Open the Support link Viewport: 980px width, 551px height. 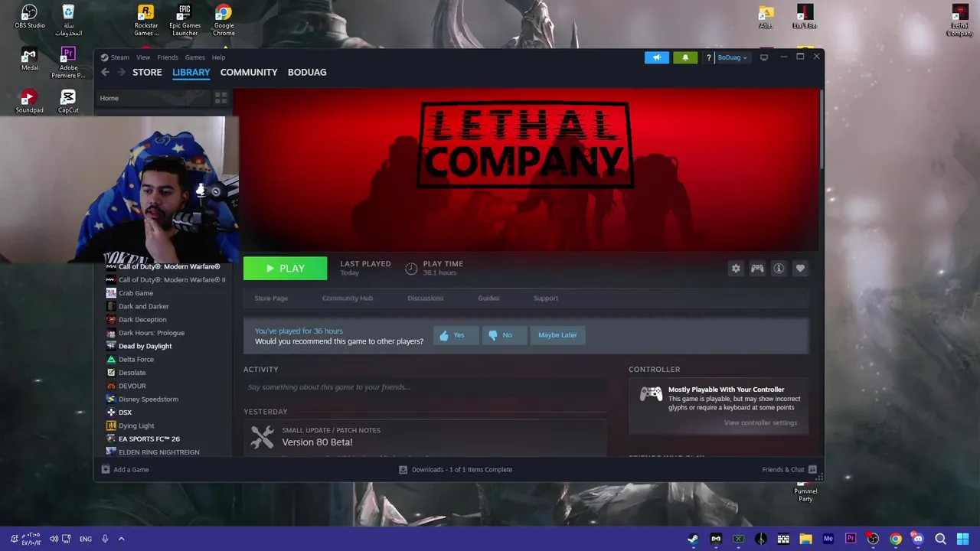click(546, 298)
